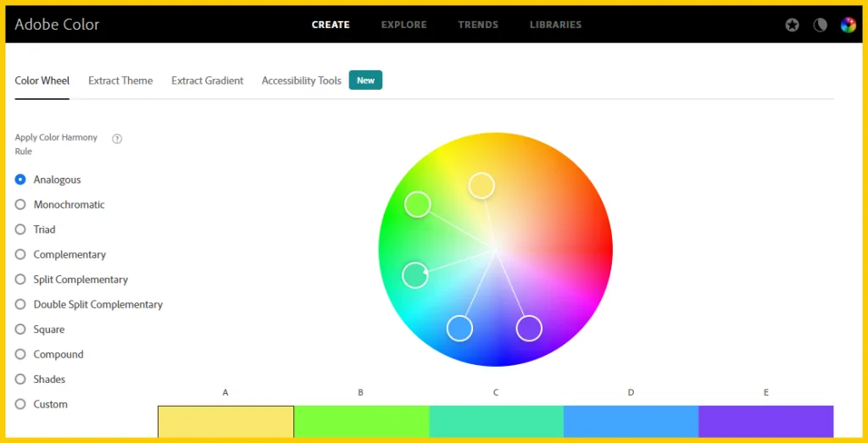Viewport: 868px width, 443px height.
Task: Click the Adobe Color logo link
Action: pyautogui.click(x=57, y=25)
